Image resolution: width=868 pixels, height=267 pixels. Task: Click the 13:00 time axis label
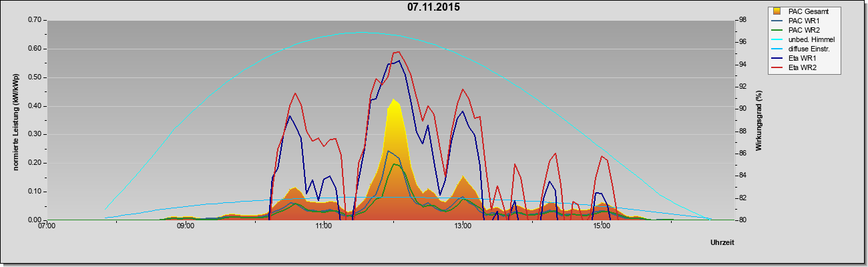pyautogui.click(x=463, y=226)
